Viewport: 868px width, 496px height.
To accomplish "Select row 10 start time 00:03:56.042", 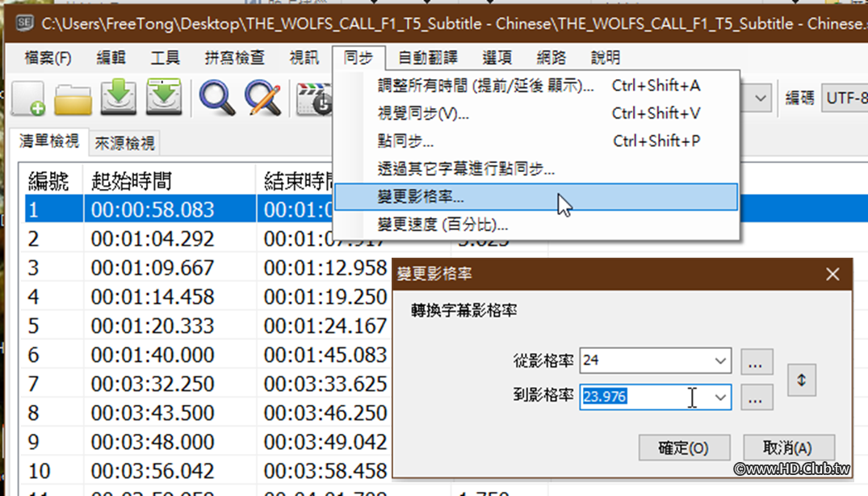I will 153,471.
